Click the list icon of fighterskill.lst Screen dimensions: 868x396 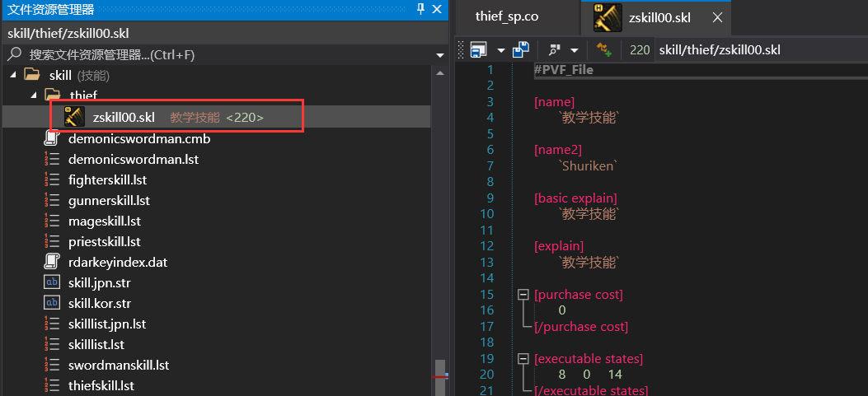tap(51, 179)
